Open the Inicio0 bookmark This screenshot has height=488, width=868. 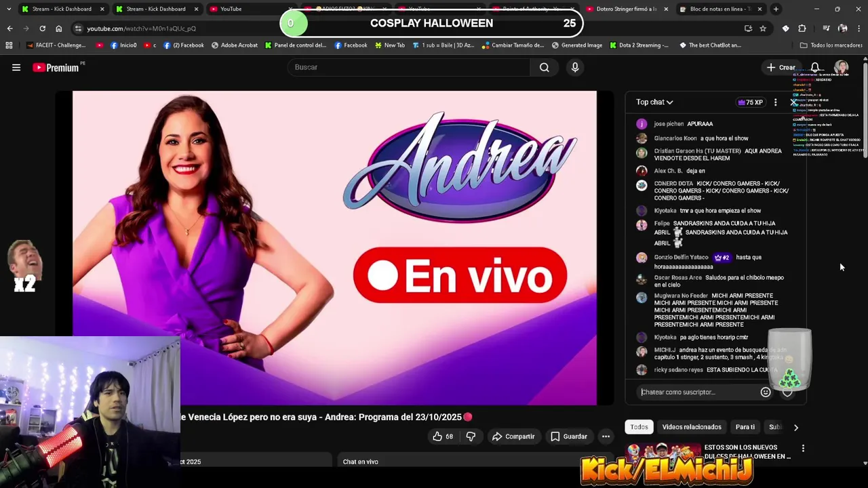pyautogui.click(x=123, y=45)
